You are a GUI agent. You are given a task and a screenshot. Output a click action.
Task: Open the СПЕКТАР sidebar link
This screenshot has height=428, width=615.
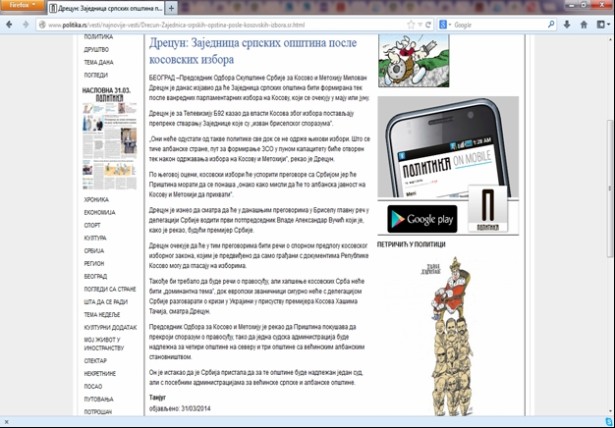[95, 361]
